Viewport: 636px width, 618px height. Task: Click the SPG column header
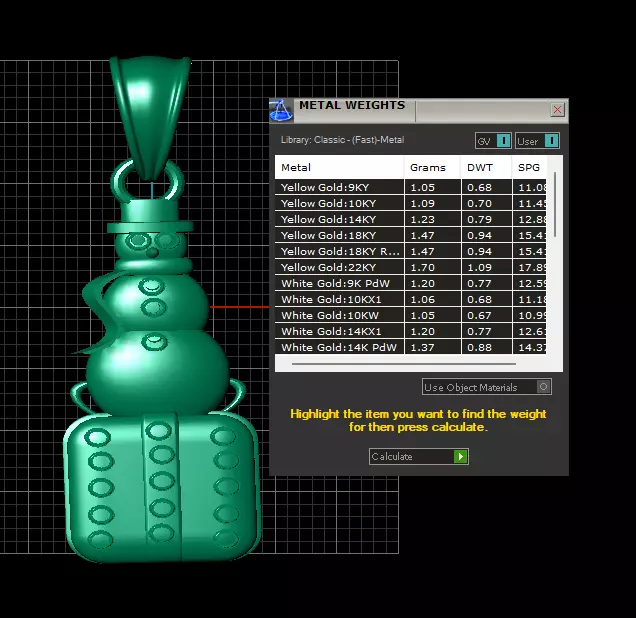click(529, 167)
